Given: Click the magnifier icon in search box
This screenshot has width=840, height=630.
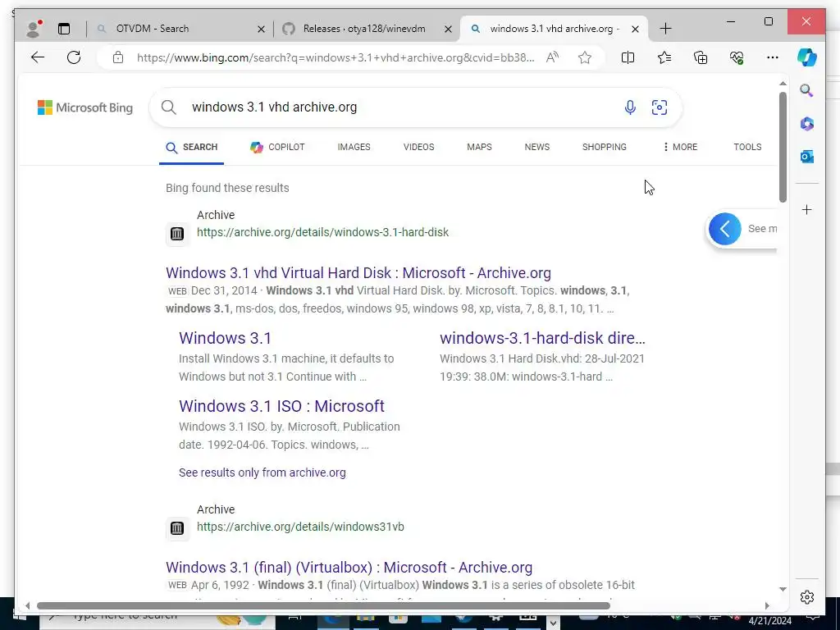Looking at the screenshot, I should [x=169, y=107].
